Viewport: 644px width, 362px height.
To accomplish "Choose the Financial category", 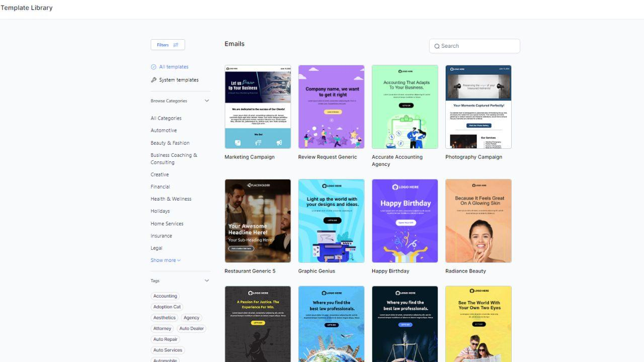I will coord(160,187).
